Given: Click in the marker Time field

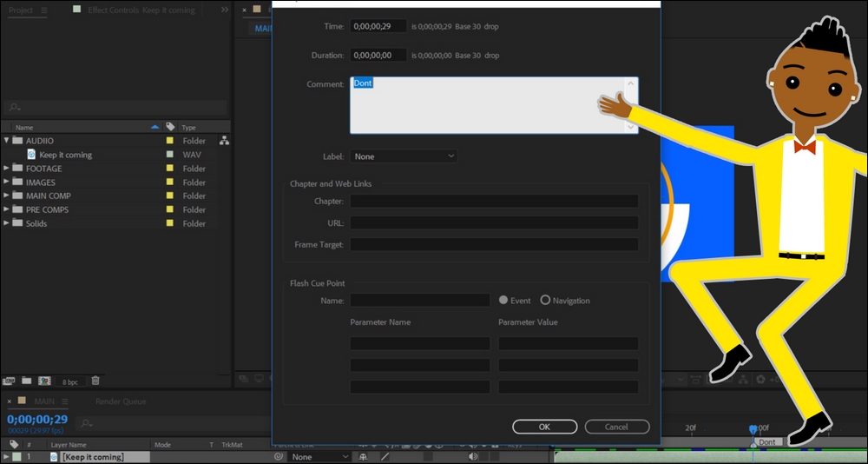Looking at the screenshot, I should 378,26.
